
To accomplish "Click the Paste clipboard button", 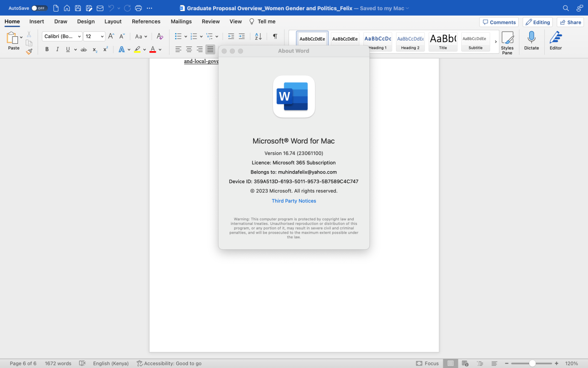I will 12,40.
